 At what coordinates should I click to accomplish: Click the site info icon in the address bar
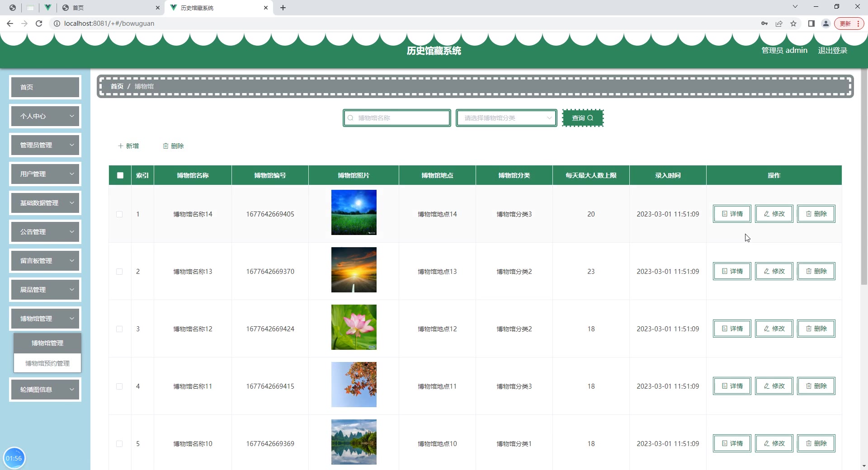(x=57, y=23)
